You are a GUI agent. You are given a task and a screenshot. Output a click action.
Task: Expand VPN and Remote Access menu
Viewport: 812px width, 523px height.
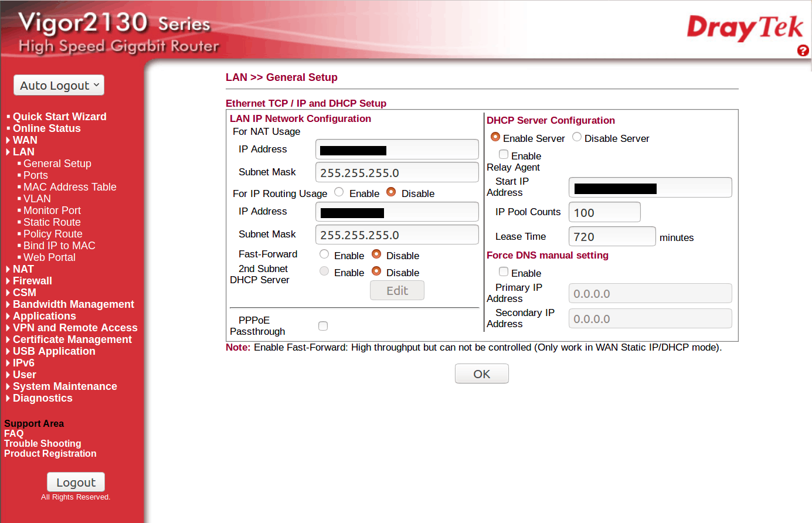click(x=75, y=328)
